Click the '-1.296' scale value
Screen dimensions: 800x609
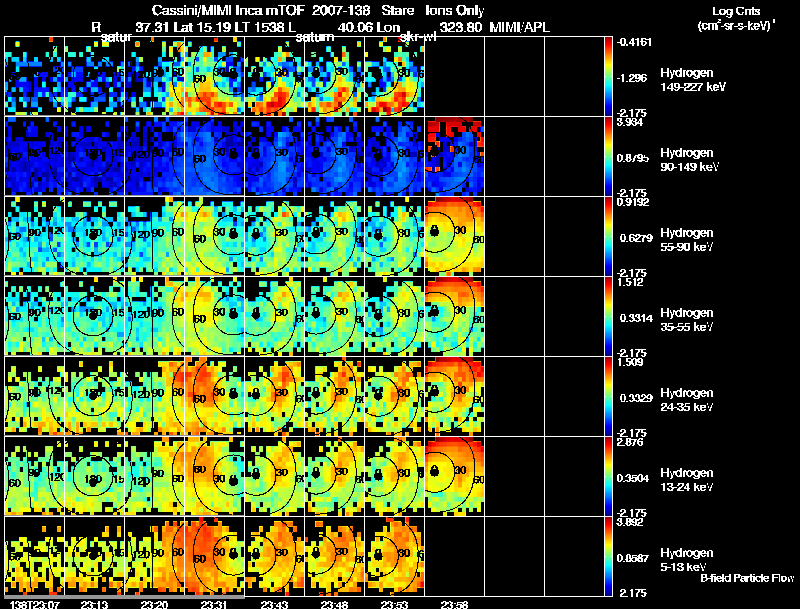(632, 78)
